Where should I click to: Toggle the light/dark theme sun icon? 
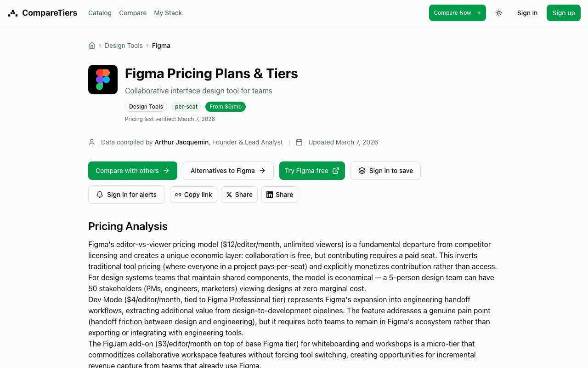(x=499, y=13)
